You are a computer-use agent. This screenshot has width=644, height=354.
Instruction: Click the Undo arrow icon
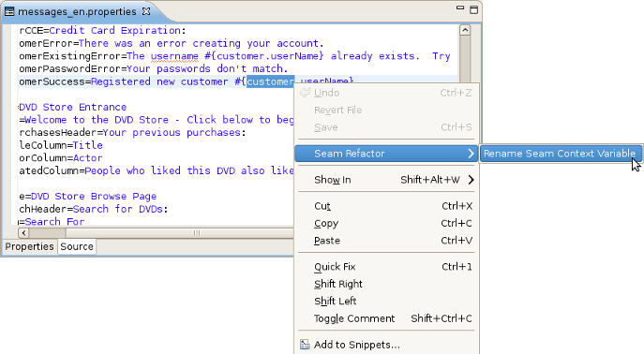tap(305, 93)
